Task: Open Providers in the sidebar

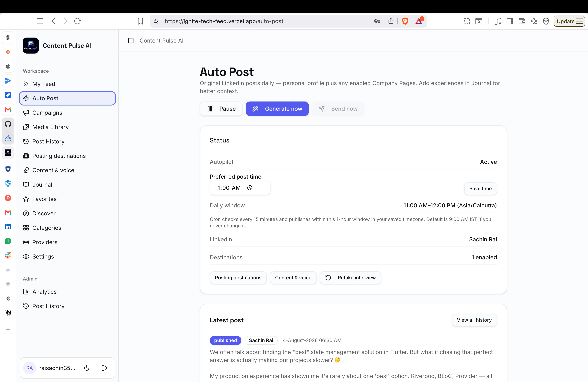Action: click(x=67, y=242)
